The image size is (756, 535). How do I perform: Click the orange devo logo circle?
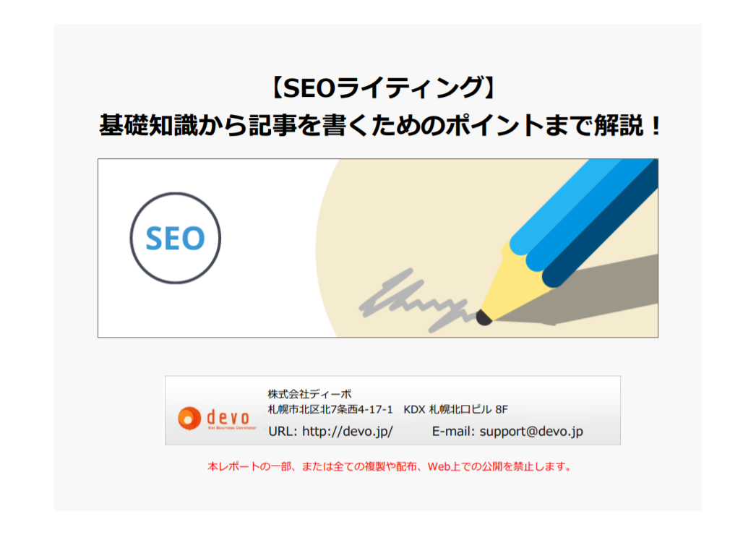click(x=189, y=418)
